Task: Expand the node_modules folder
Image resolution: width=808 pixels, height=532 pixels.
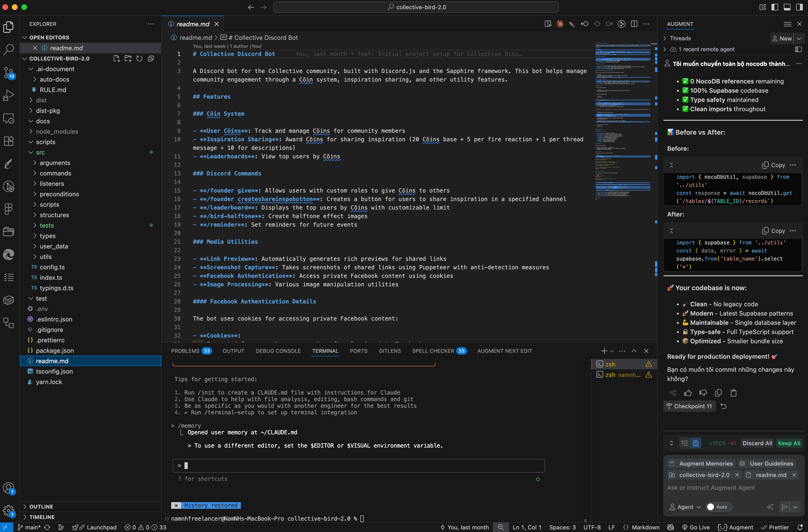Action: pyautogui.click(x=57, y=131)
